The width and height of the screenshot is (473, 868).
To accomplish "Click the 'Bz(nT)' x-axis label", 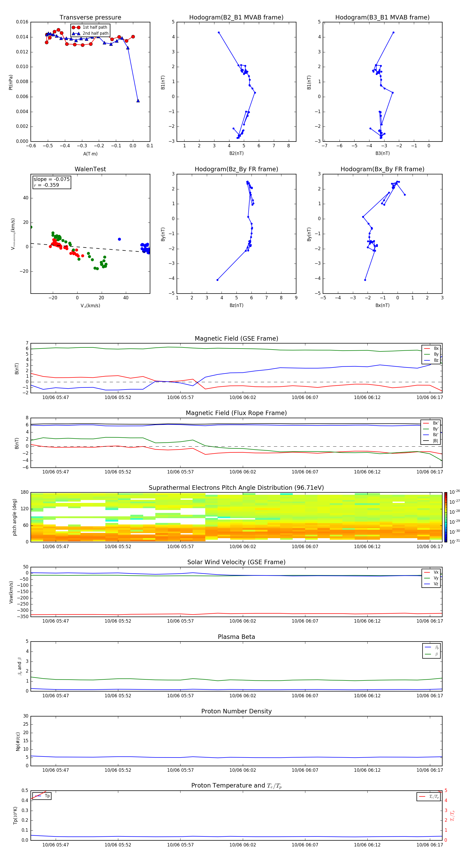I will point(236,305).
